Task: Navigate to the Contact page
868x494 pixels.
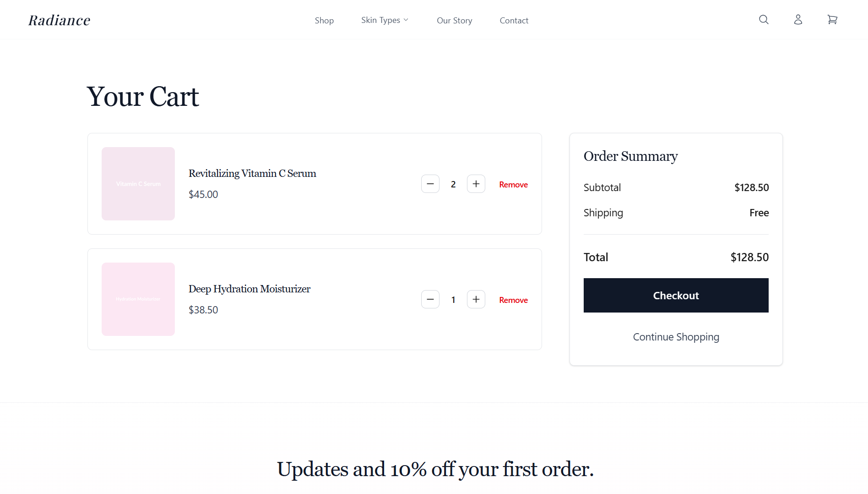Action: 514,21
